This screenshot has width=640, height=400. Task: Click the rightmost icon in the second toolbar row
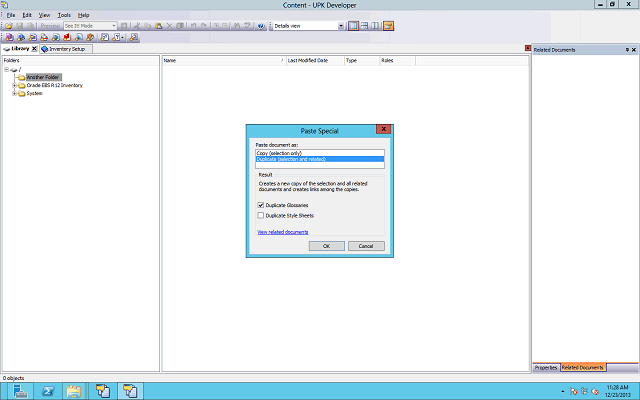tap(133, 37)
